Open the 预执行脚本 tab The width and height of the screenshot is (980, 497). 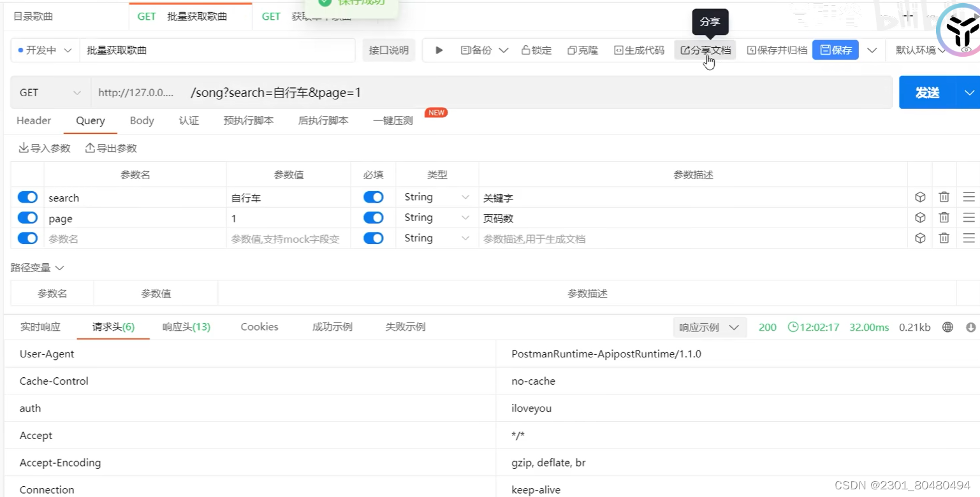click(249, 120)
